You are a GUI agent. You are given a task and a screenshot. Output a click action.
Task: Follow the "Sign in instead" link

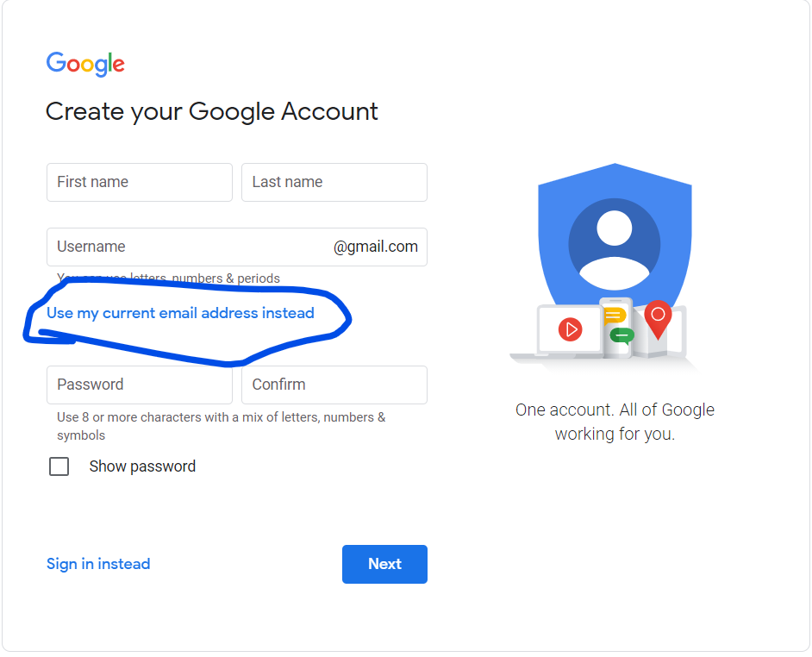(98, 564)
